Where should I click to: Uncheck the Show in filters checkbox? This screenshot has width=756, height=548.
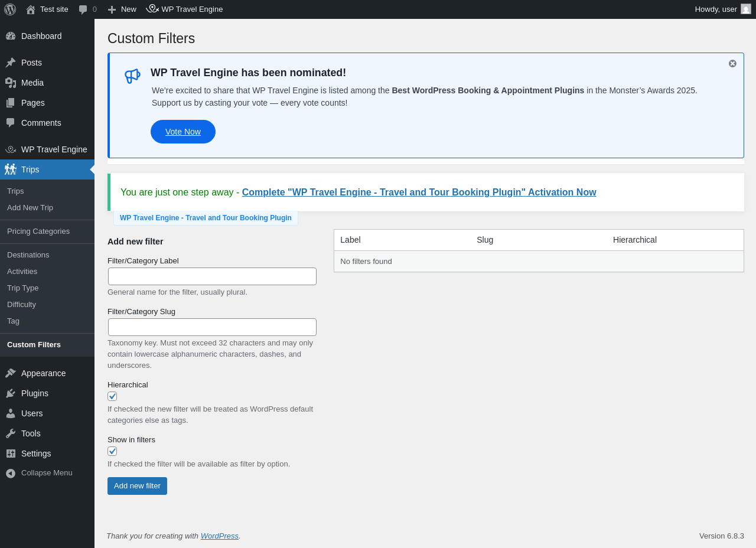pos(112,451)
